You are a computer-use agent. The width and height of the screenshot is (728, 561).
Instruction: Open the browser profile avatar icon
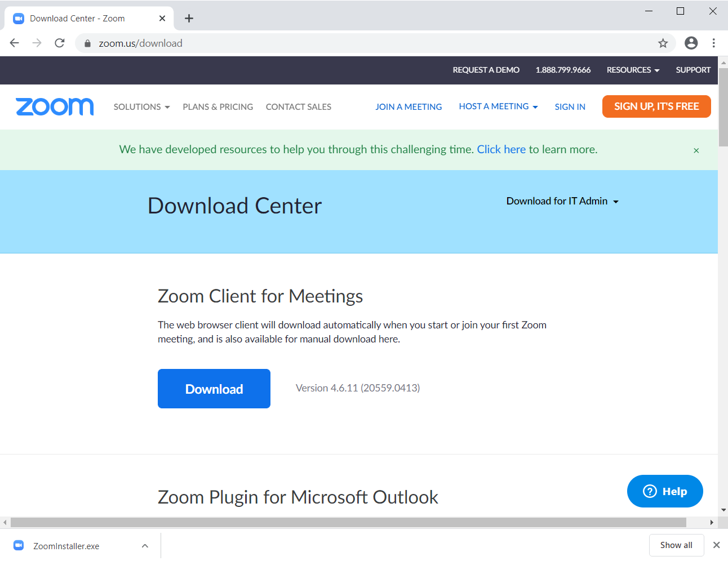691,43
